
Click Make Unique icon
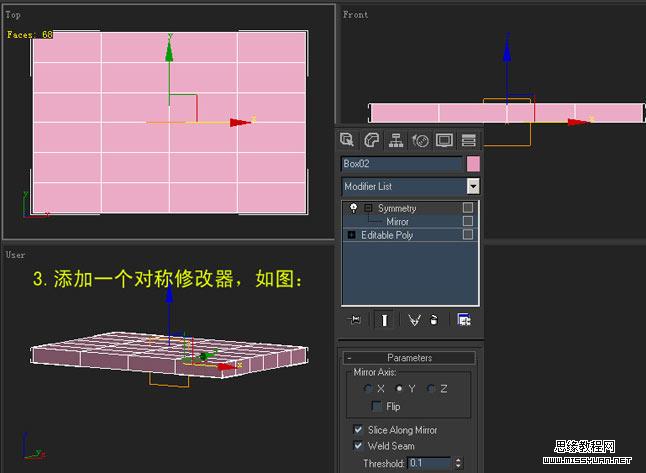pos(414,320)
